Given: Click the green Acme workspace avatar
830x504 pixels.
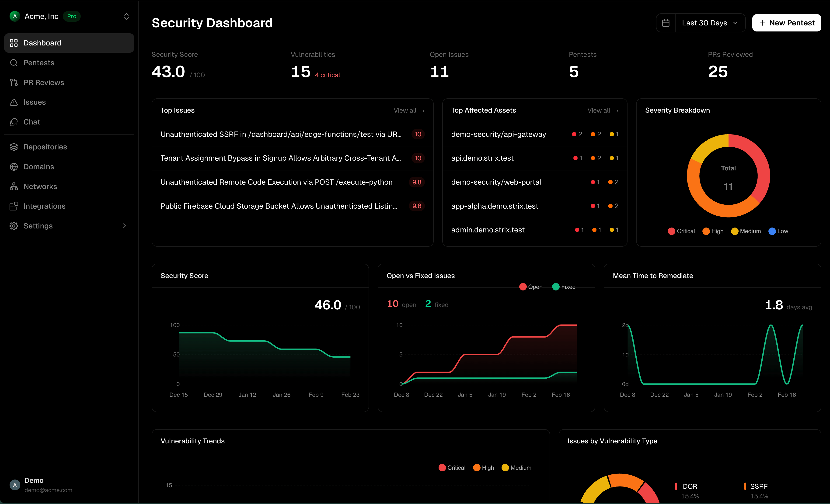Looking at the screenshot, I should click(15, 16).
